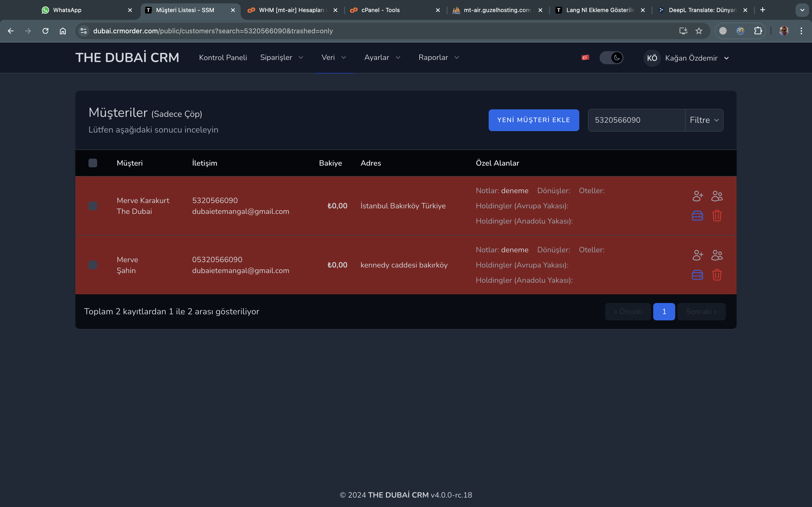Click the customer search input field
Screen dimensions: 812x507
tap(637, 120)
